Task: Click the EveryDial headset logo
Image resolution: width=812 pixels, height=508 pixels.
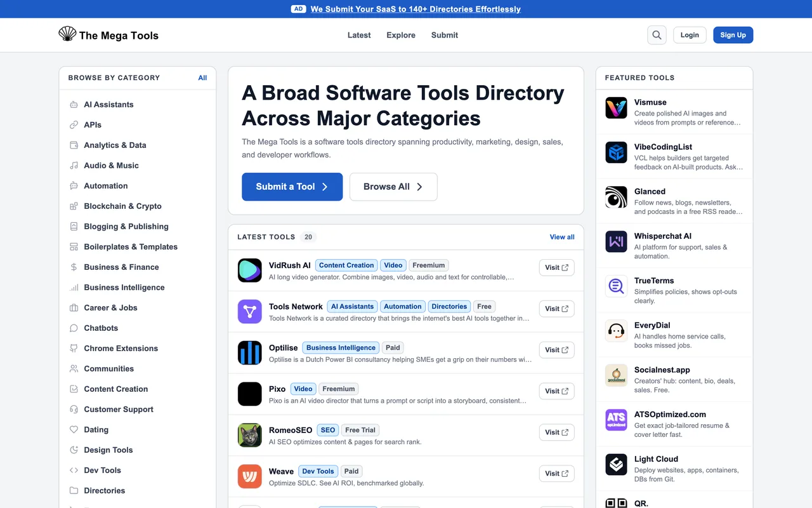Action: pos(616,331)
